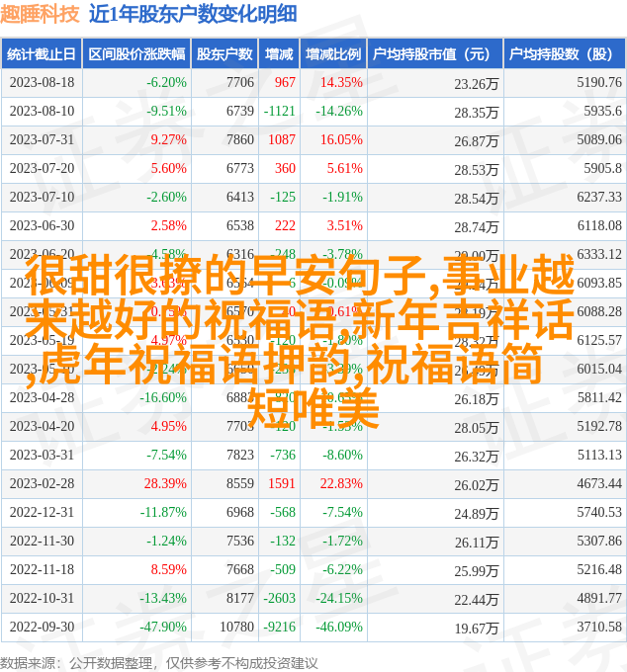Click the market value 28.74万
Viewport: 627px width, 672px height.
pyautogui.click(x=477, y=227)
